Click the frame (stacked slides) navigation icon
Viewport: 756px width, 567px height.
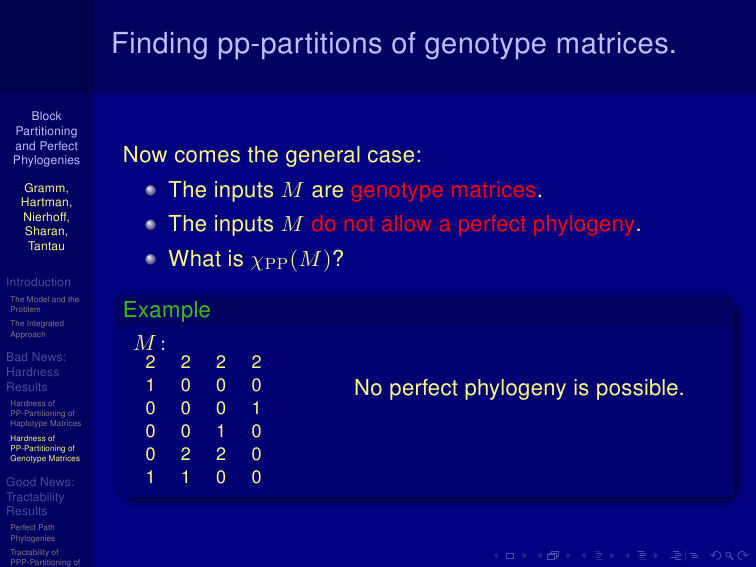click(x=553, y=555)
